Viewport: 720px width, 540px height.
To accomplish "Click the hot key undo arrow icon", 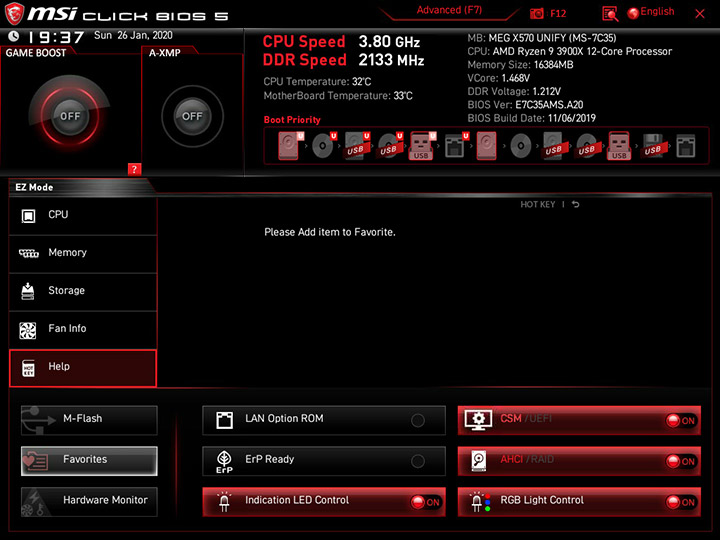I will [x=575, y=204].
